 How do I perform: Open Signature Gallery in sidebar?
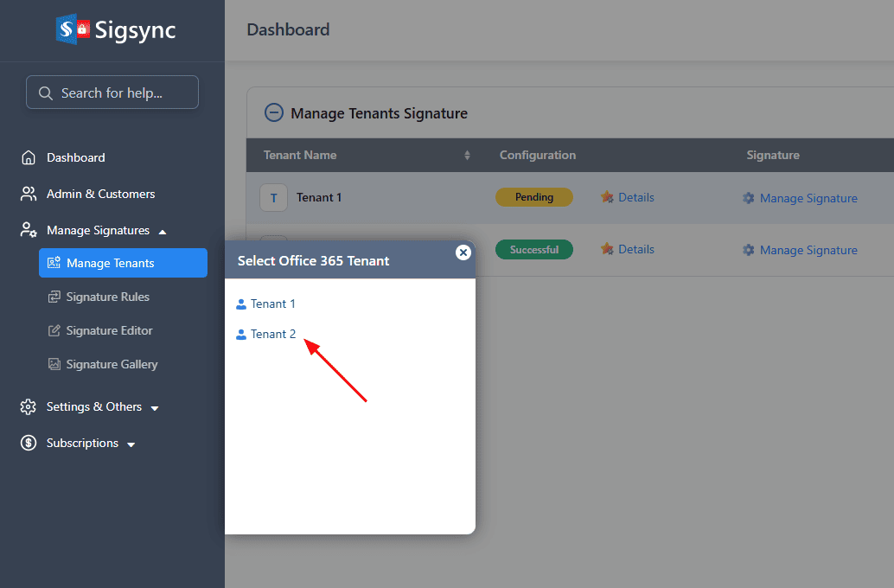(112, 364)
